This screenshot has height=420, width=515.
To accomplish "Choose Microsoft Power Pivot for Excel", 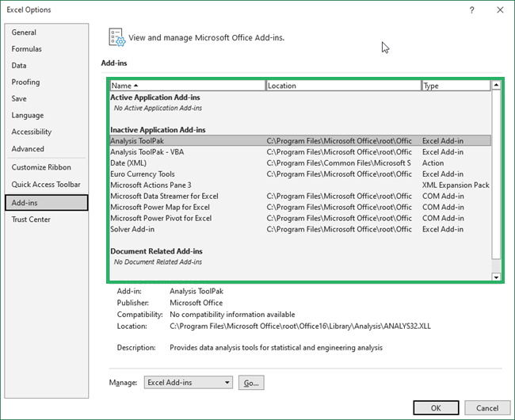I will click(161, 219).
